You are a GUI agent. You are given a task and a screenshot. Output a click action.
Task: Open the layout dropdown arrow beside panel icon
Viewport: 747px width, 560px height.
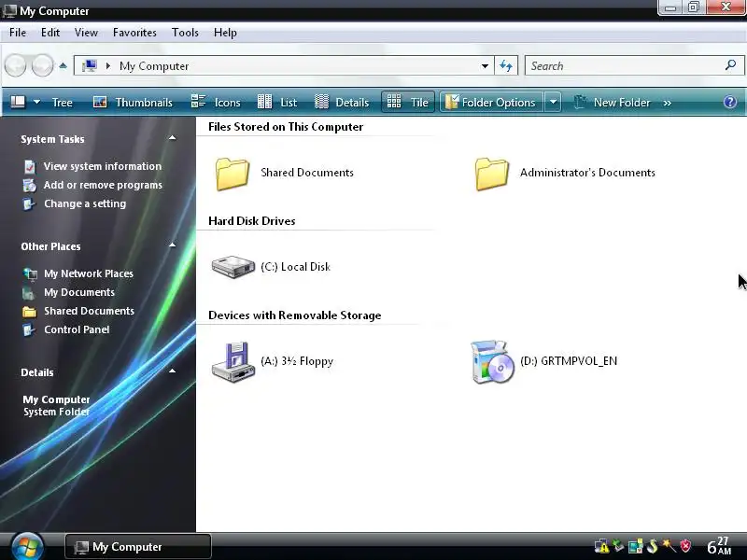(36, 102)
